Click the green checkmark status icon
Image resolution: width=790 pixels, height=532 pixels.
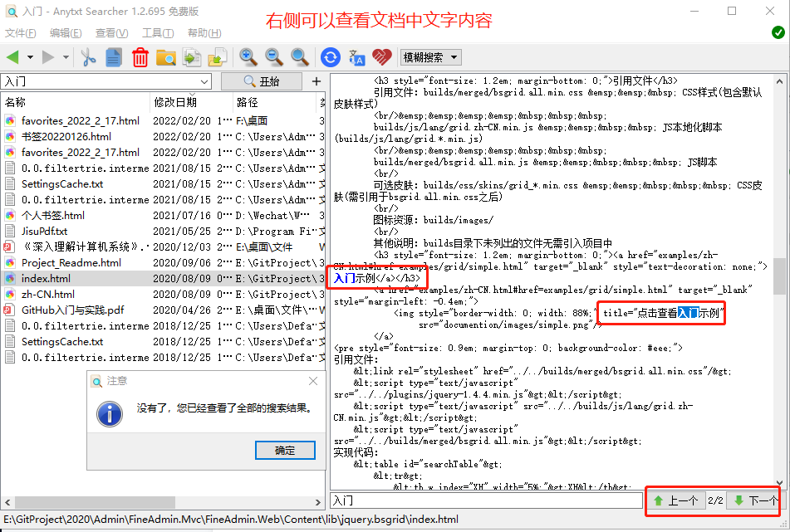[778, 32]
